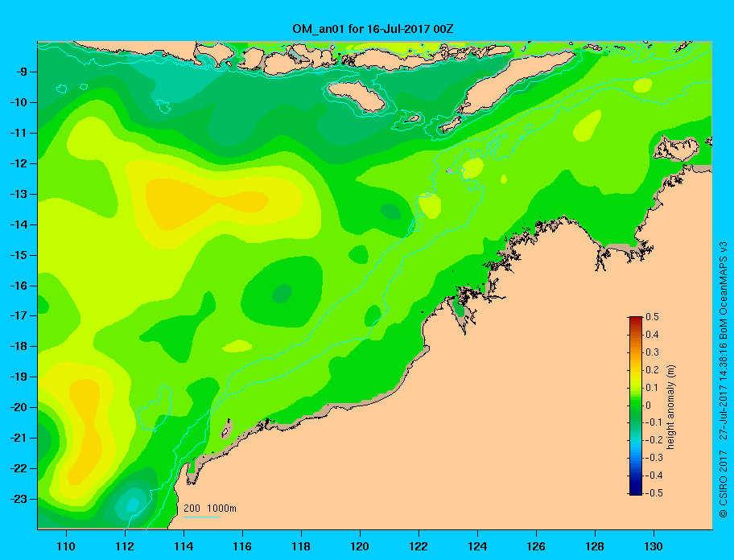Click the height anomaly color bar

(636, 406)
